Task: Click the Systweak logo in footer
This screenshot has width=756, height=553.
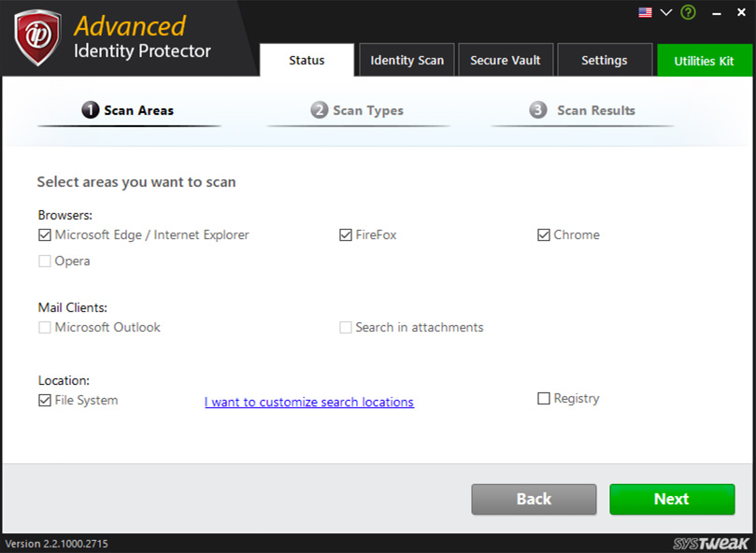Action: [711, 544]
